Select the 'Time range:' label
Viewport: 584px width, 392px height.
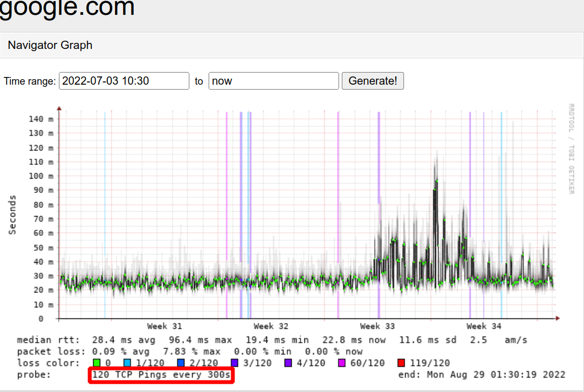30,81
